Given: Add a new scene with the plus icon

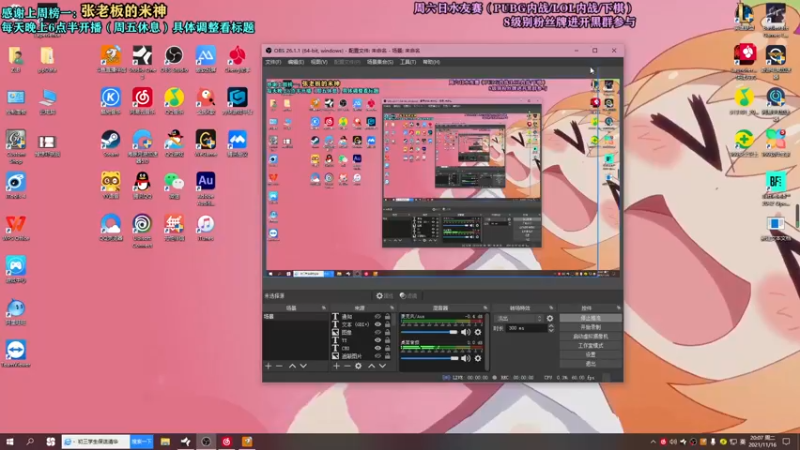Looking at the screenshot, I should point(268,366).
